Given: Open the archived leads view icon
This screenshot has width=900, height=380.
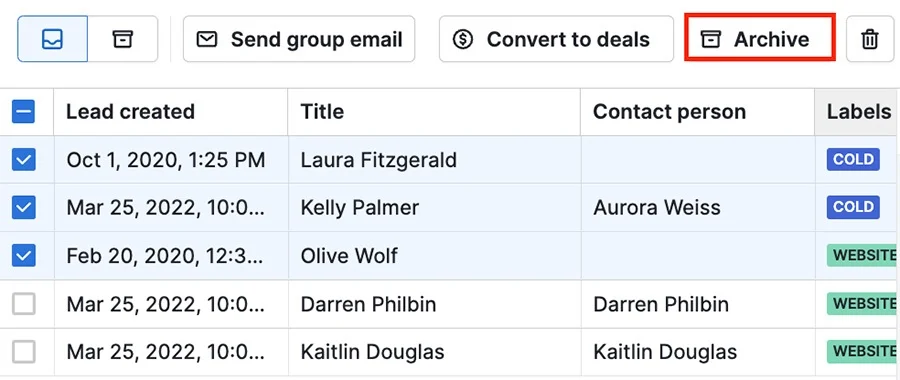Looking at the screenshot, I should pyautogui.click(x=122, y=39).
